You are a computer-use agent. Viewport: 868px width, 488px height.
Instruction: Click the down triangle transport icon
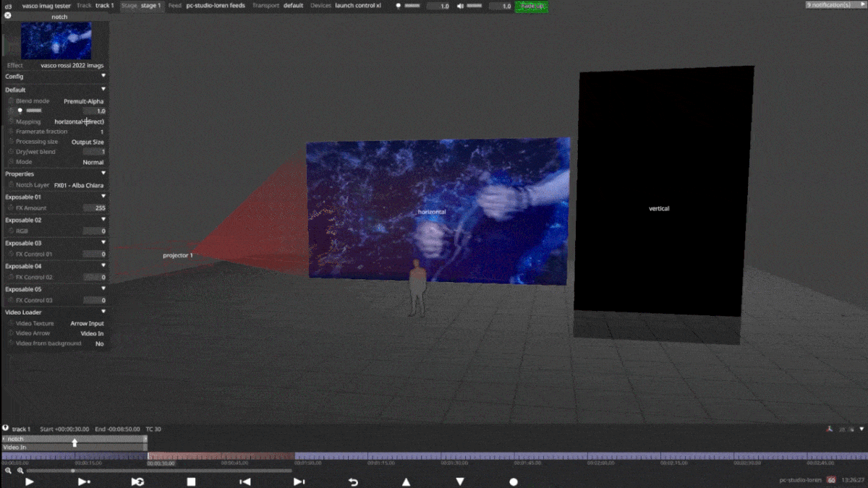pos(460,481)
